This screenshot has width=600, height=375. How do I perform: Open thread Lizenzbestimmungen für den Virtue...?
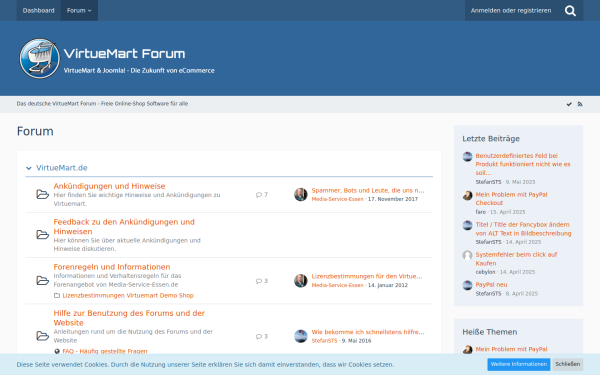point(367,276)
